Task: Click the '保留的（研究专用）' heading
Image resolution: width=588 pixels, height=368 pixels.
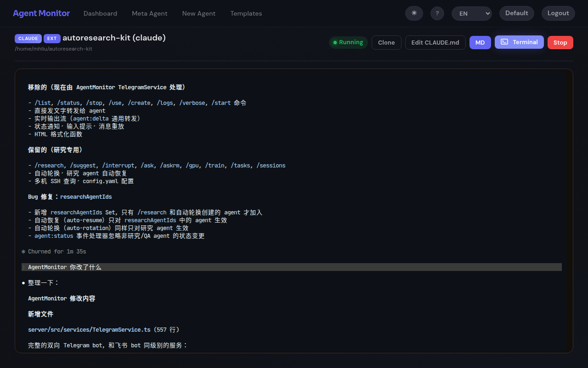Action: (55, 150)
